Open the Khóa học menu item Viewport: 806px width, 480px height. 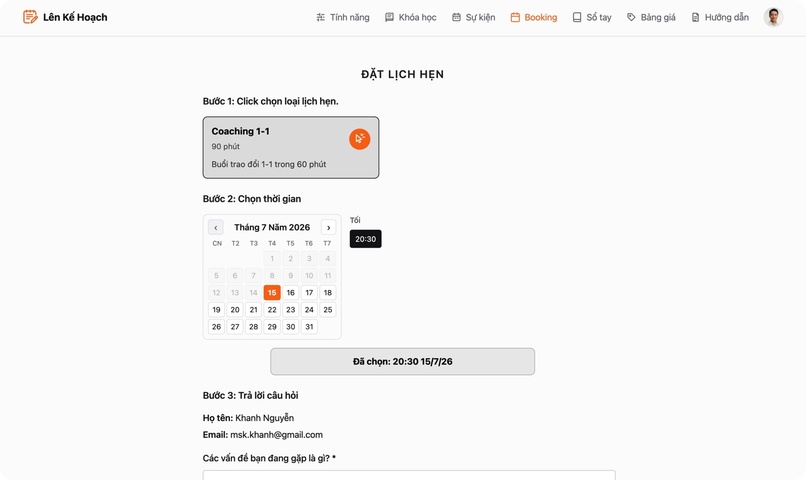(x=411, y=17)
